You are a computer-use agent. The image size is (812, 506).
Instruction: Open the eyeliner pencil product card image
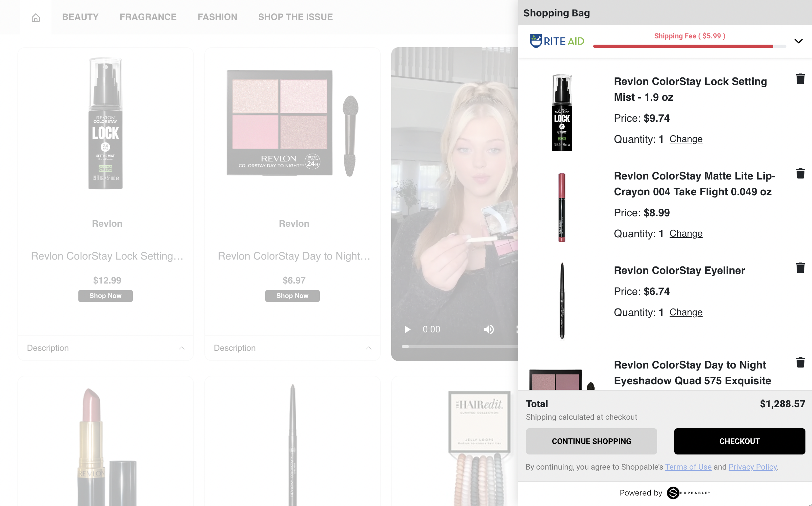tap(292, 444)
